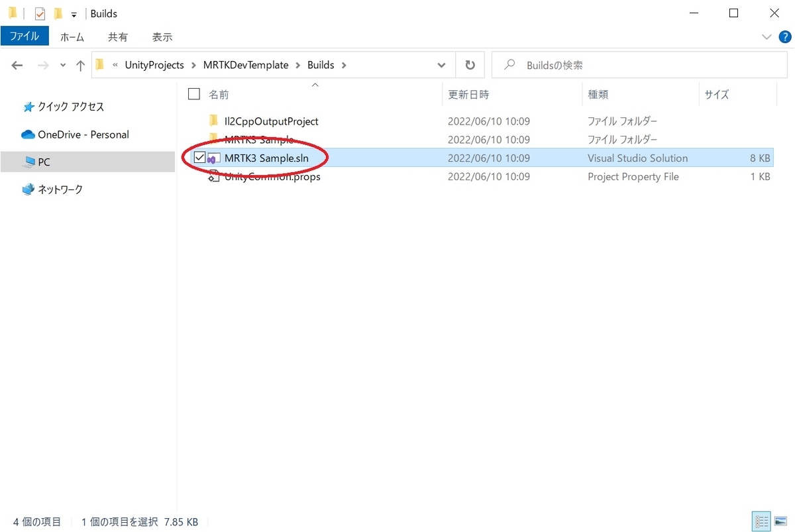
Task: Click the folder icon in address bar
Action: tap(101, 65)
